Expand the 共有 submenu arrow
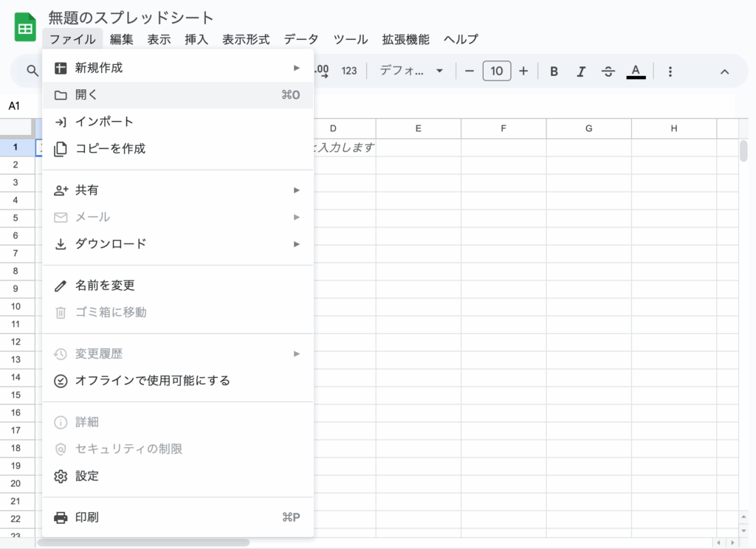 [296, 190]
